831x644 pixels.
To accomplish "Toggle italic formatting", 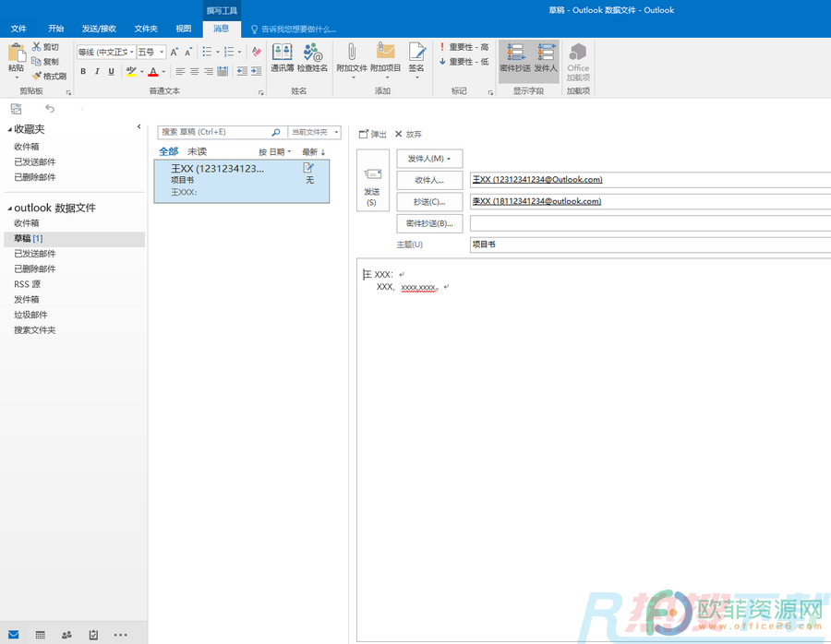I will (x=97, y=71).
